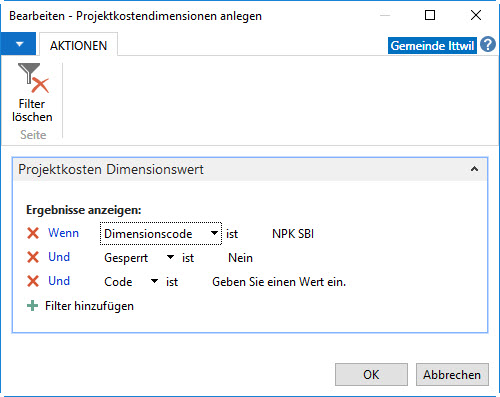Screen dimensions: 500x397
Task: Click the Filter löschen funnel icon
Action: (33, 78)
